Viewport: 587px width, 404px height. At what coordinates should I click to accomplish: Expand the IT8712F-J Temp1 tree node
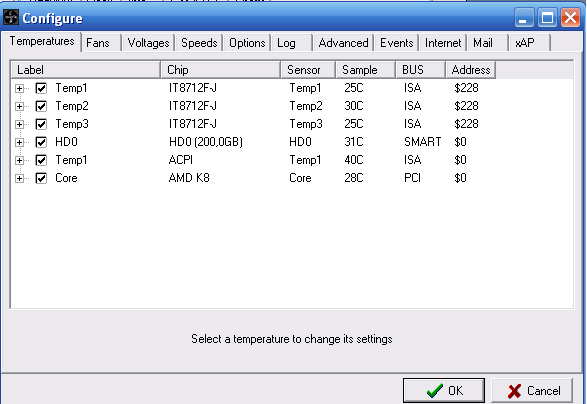pos(19,88)
